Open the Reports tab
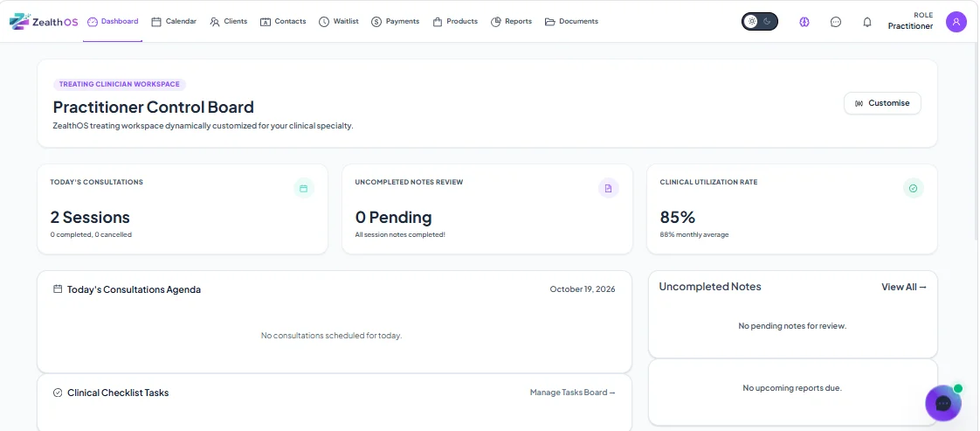 pyautogui.click(x=511, y=21)
